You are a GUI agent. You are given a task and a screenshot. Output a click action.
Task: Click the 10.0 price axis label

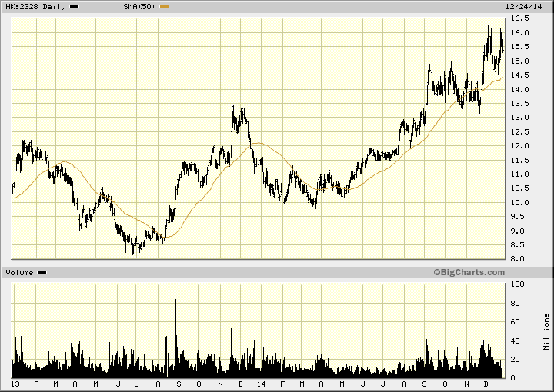coord(519,203)
